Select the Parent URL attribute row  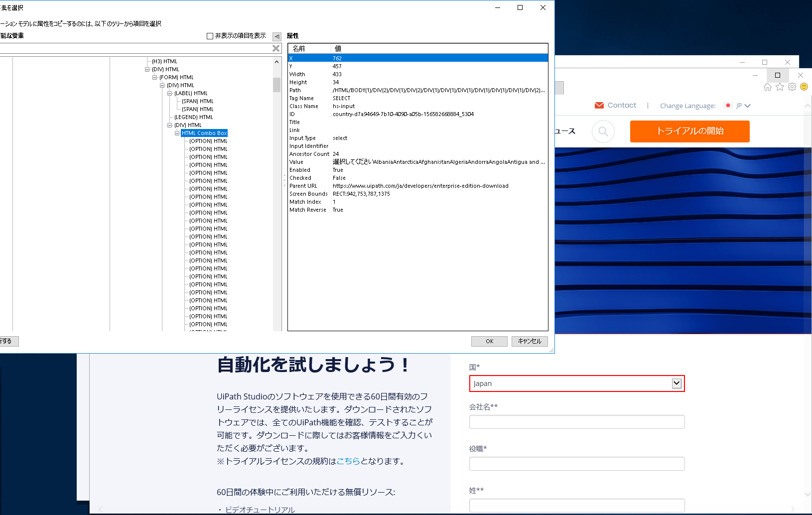418,186
